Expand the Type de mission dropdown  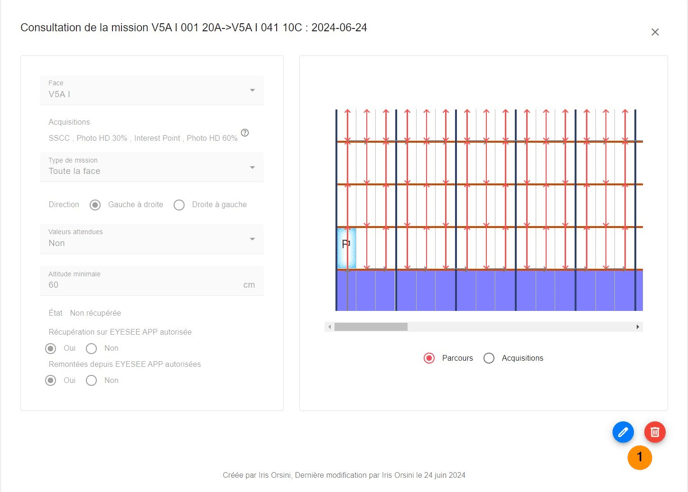pos(152,167)
